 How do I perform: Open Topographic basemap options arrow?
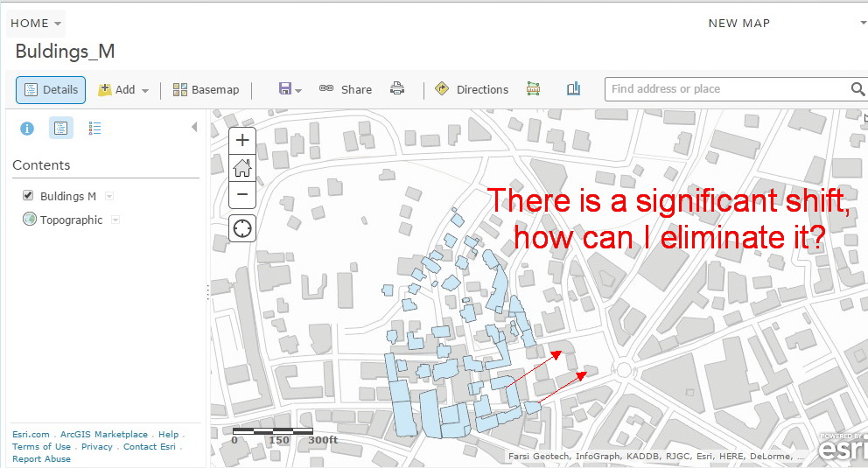click(115, 220)
